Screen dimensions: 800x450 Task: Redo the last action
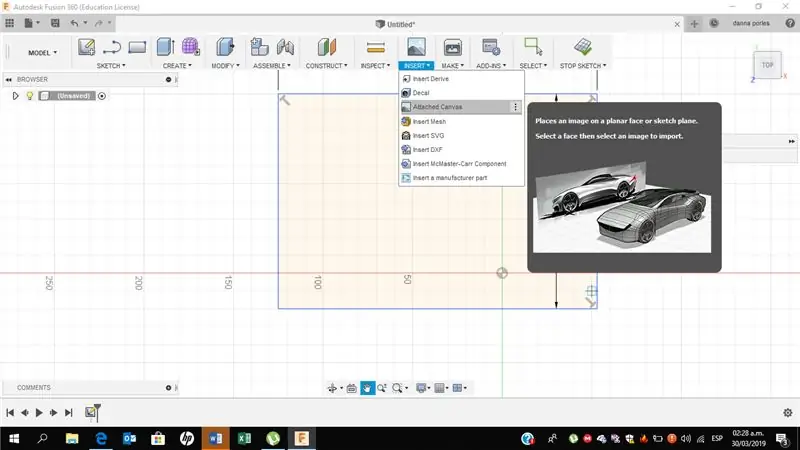pos(98,23)
